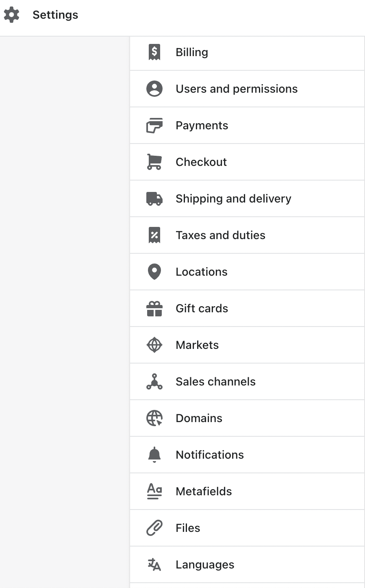This screenshot has height=588, width=365.
Task: Open the Domains settings page
Action: point(199,418)
